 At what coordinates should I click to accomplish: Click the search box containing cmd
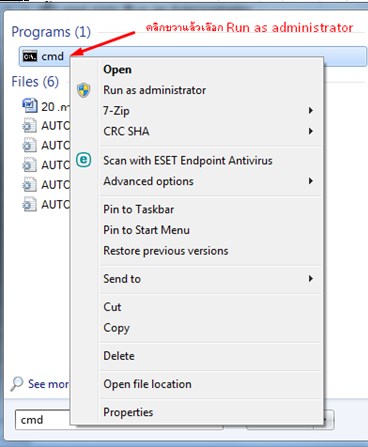[43, 420]
